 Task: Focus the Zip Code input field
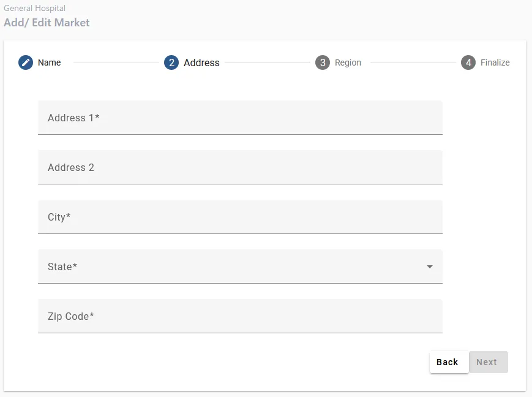240,316
